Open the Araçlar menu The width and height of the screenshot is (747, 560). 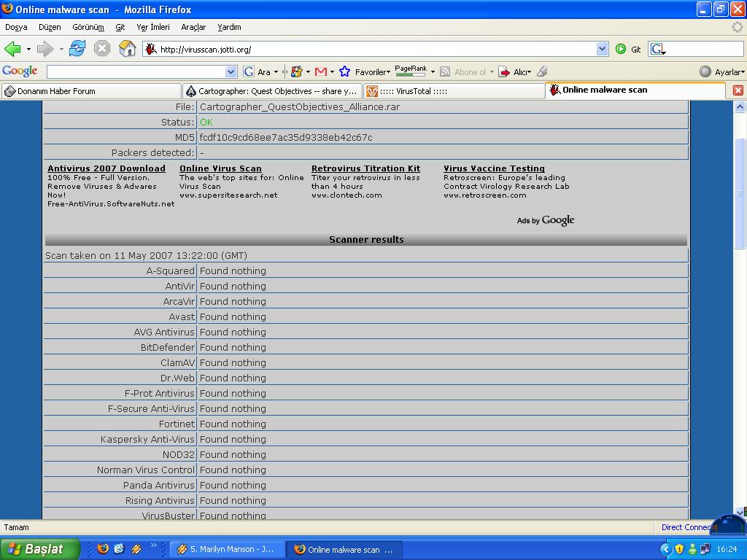click(x=193, y=27)
